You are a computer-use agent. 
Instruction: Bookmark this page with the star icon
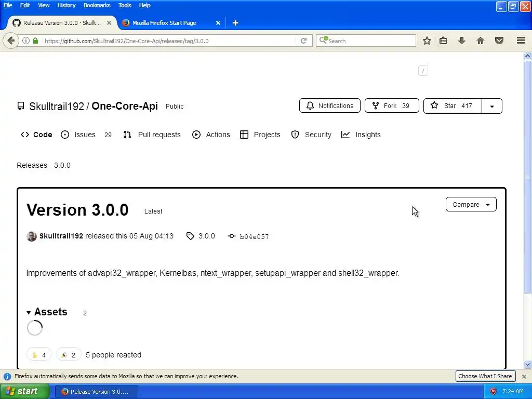427,41
